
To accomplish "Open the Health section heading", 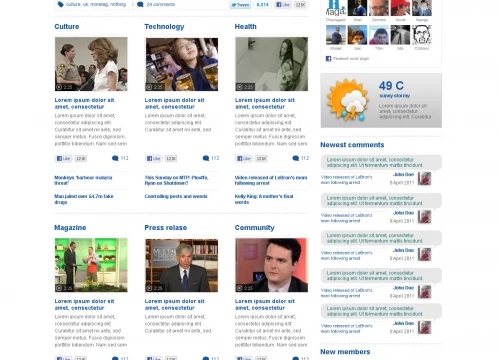I will coord(246,27).
